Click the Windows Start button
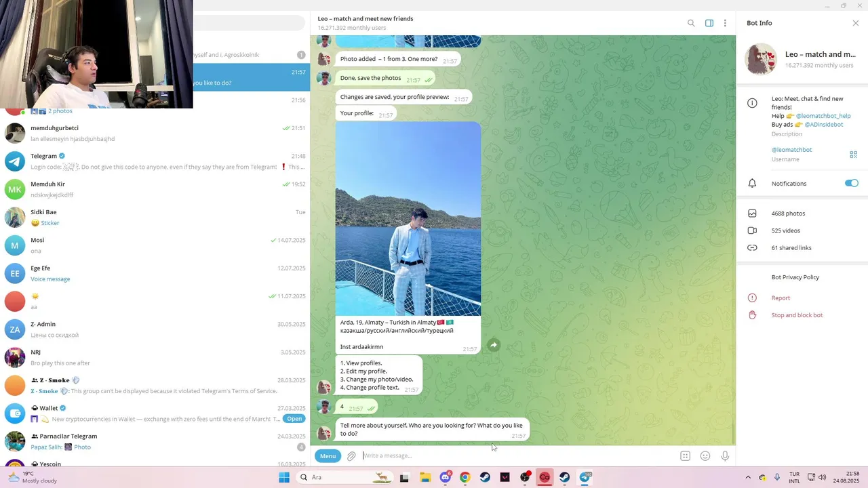 284,477
